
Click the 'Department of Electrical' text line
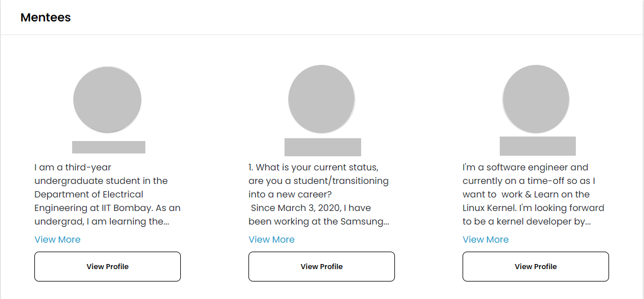pos(88,195)
